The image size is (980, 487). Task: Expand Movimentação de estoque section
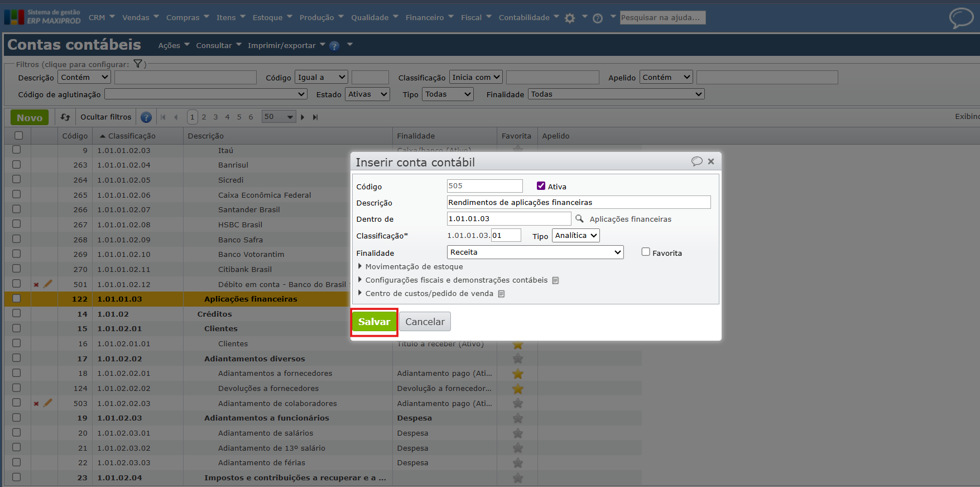click(414, 266)
